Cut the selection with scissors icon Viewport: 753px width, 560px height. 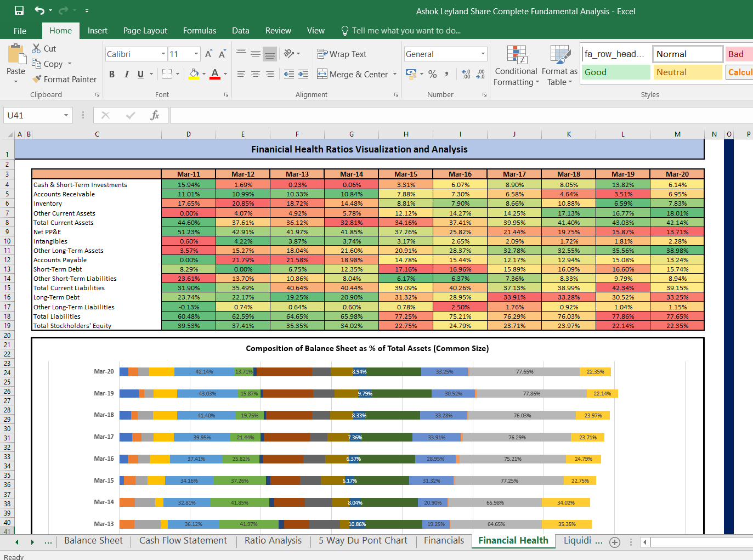37,48
